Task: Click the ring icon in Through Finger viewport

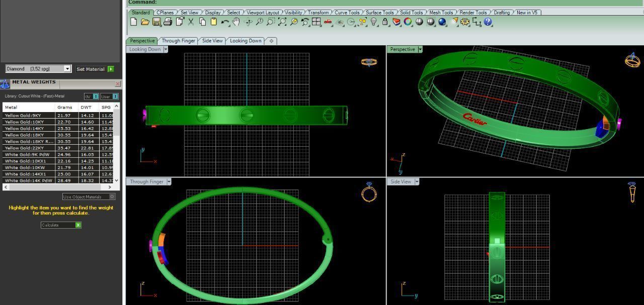Action: [x=369, y=192]
